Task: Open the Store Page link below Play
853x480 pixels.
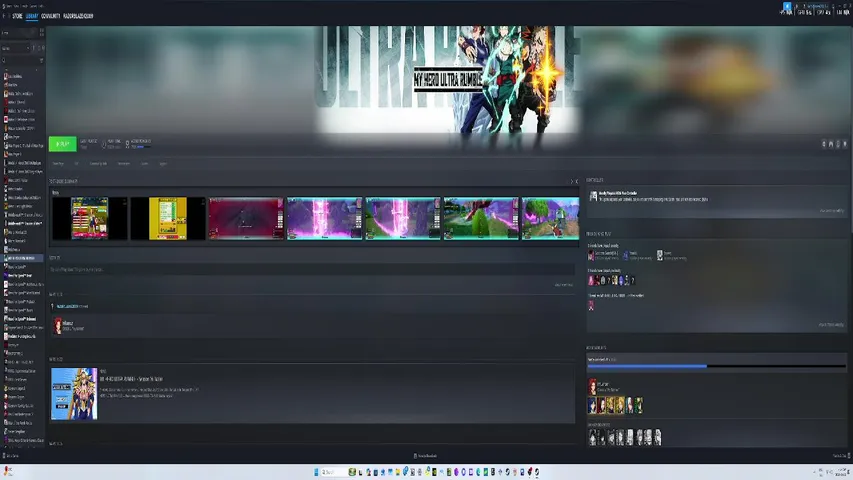Action: tap(58, 164)
